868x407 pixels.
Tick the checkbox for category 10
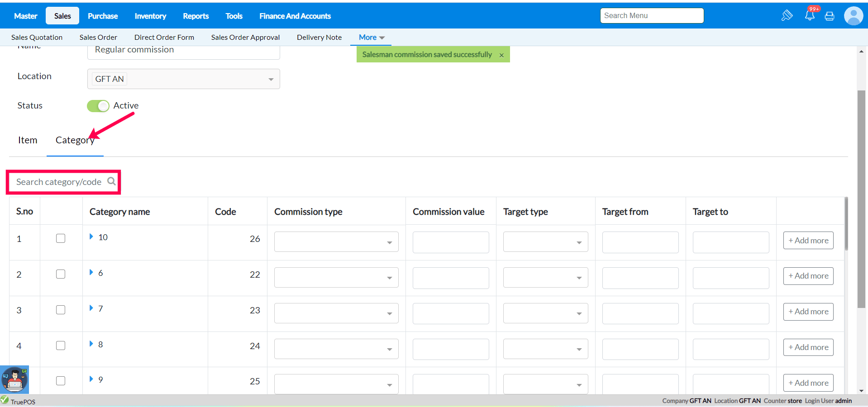(x=61, y=238)
